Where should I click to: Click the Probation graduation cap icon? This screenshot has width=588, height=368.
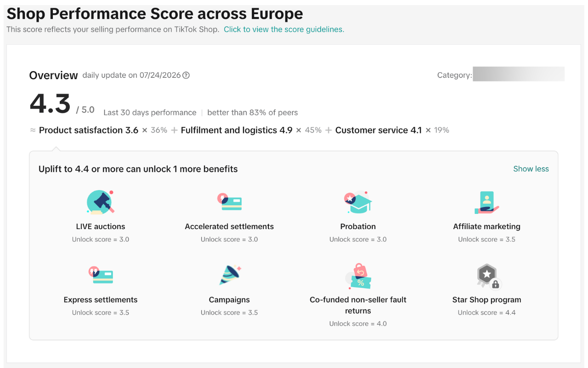click(358, 202)
